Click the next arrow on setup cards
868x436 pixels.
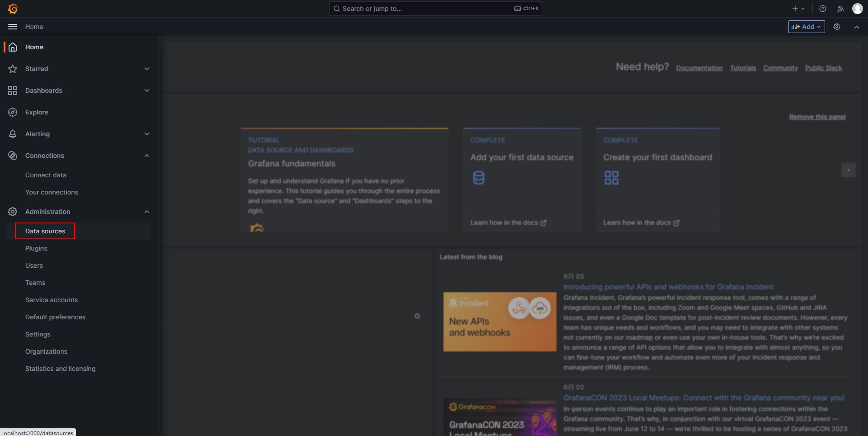(x=849, y=170)
